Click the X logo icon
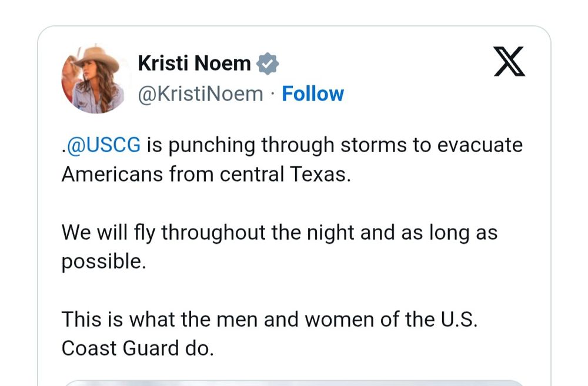 pyautogui.click(x=510, y=62)
